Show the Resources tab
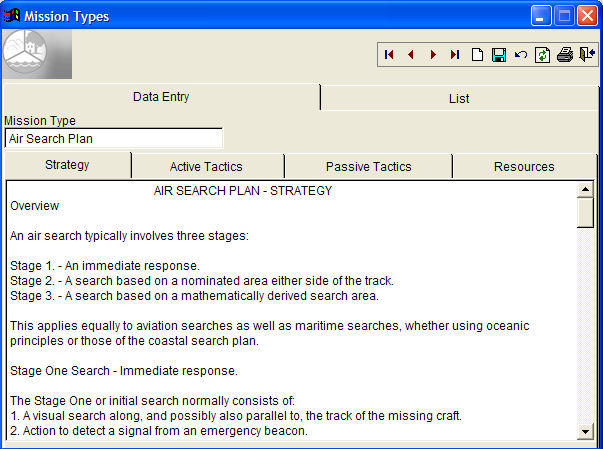 (524, 167)
